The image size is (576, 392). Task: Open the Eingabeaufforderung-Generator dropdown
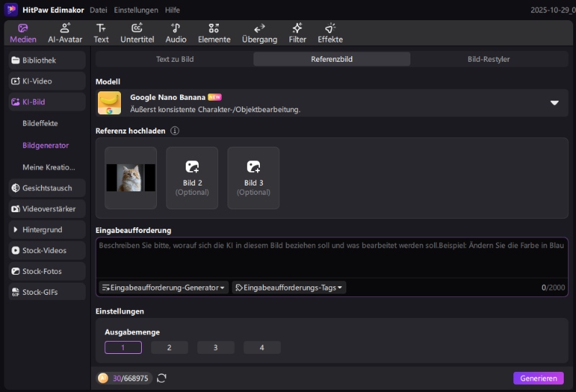click(163, 288)
